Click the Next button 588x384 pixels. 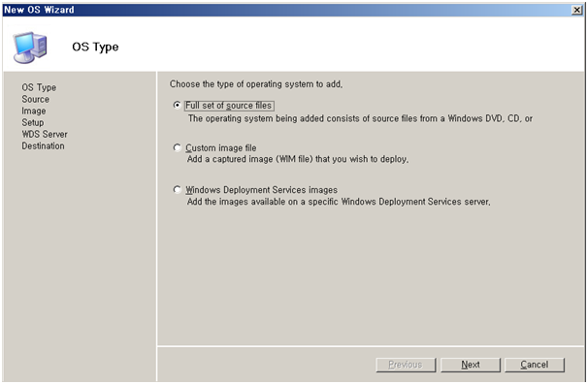coord(471,365)
